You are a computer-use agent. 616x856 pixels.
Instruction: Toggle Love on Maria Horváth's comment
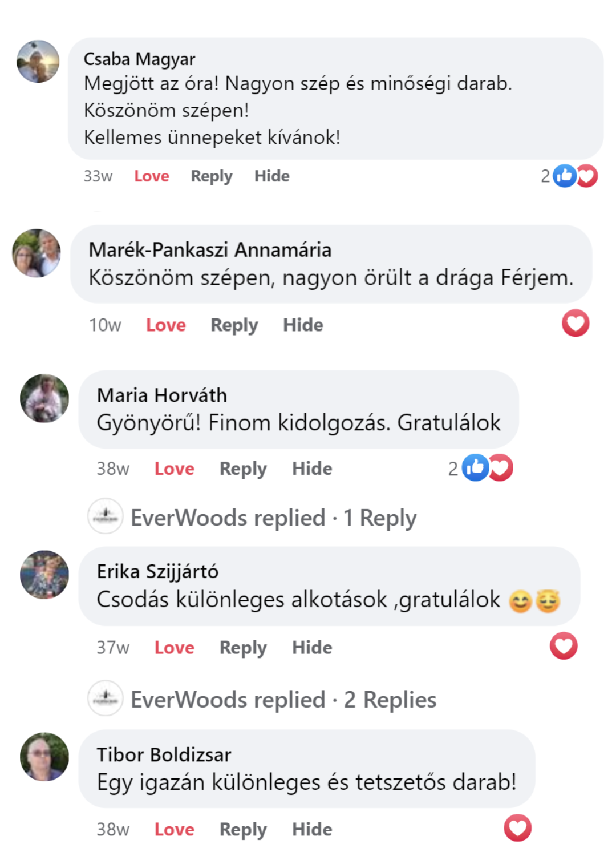coord(175,469)
